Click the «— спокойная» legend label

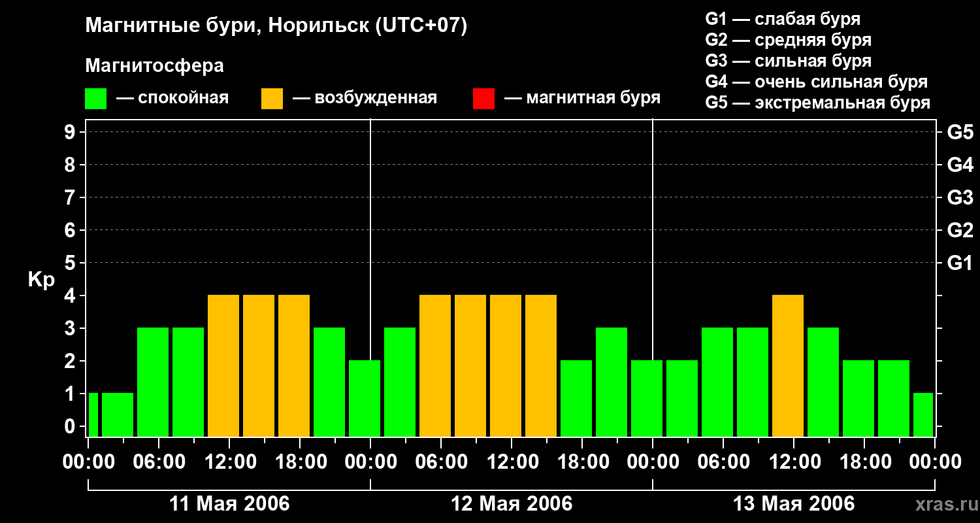[x=172, y=99]
